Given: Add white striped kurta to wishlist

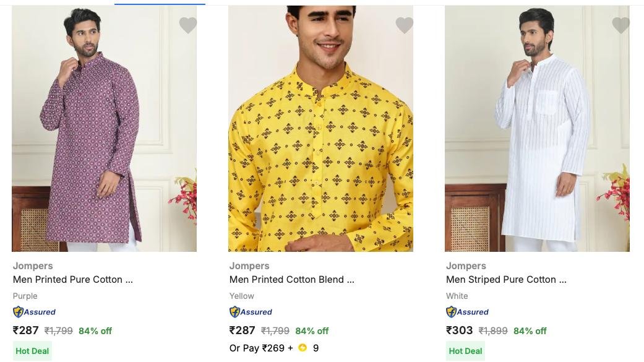Looking at the screenshot, I should 621,25.
